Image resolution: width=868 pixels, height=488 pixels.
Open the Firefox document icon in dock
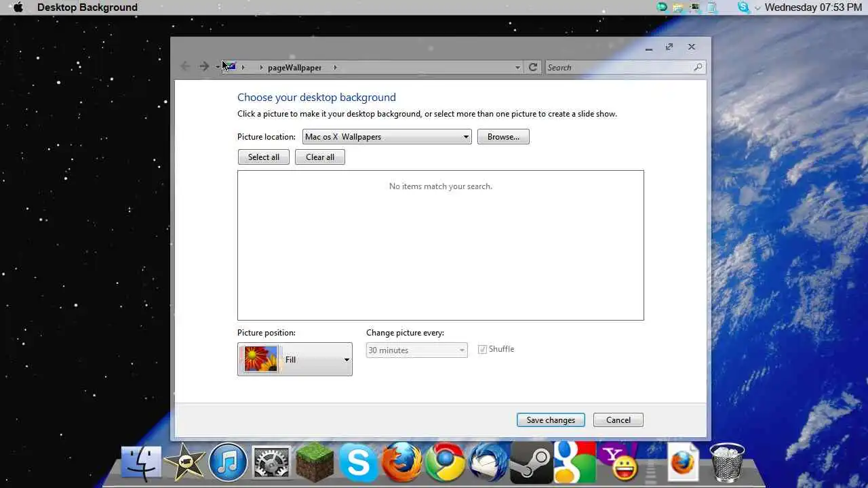pos(683,462)
